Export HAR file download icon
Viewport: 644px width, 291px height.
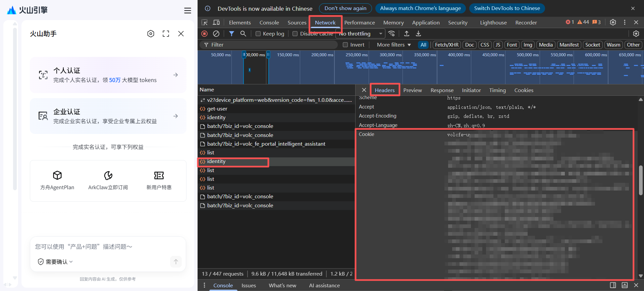[418, 33]
